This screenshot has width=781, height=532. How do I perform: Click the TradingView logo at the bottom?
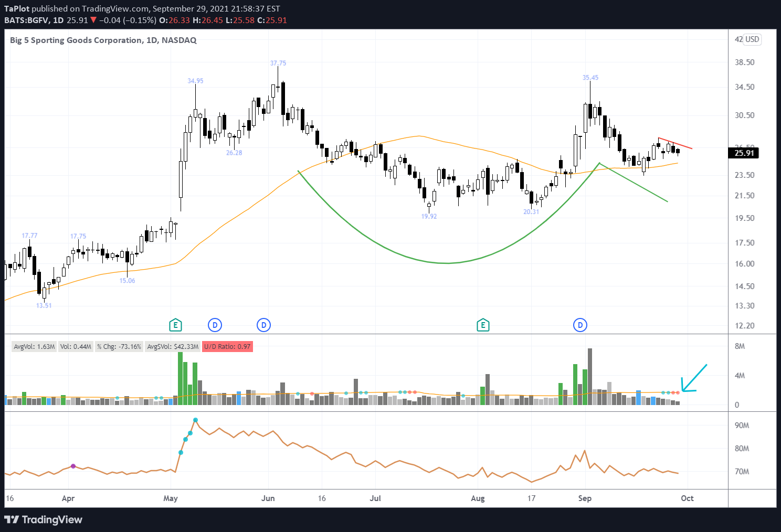[44, 520]
